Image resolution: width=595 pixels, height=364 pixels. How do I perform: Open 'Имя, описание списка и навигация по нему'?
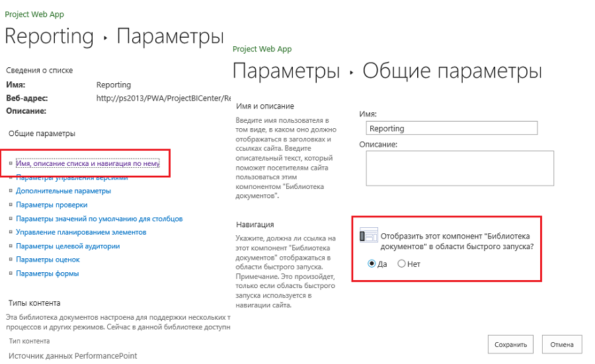[88, 163]
